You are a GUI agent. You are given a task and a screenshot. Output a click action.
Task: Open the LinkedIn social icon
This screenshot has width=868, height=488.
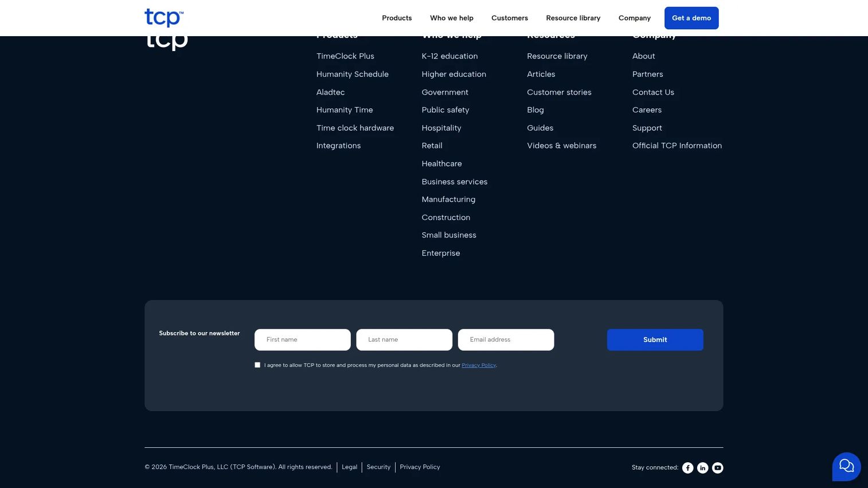tap(702, 468)
